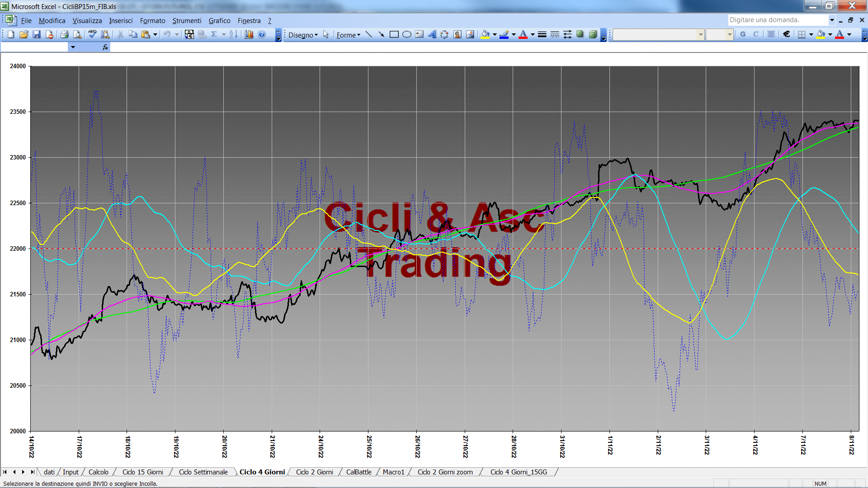Open the Modifica menu
The width and height of the screenshot is (868, 488).
click(x=52, y=21)
